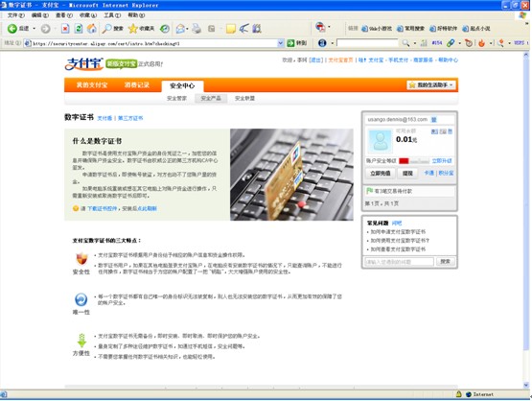The image size is (532, 401).
Task: Select the 安全产品 sub-tab
Action: 211,99
